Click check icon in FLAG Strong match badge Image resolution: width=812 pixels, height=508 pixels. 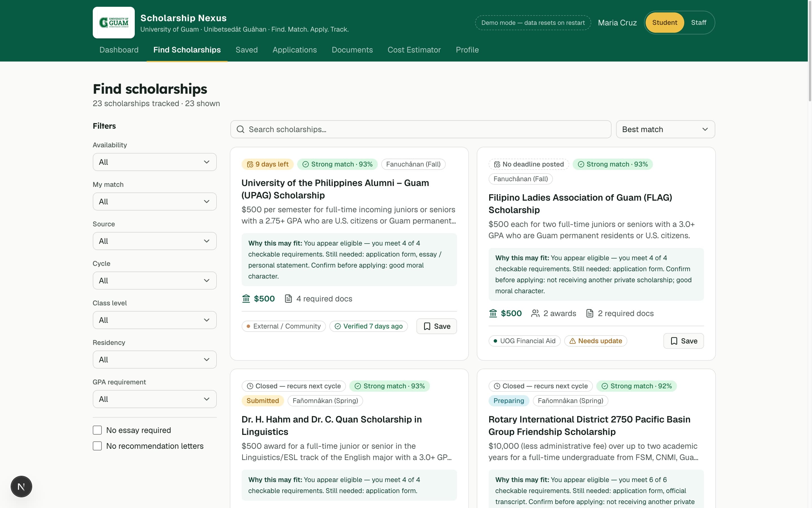[581, 164]
